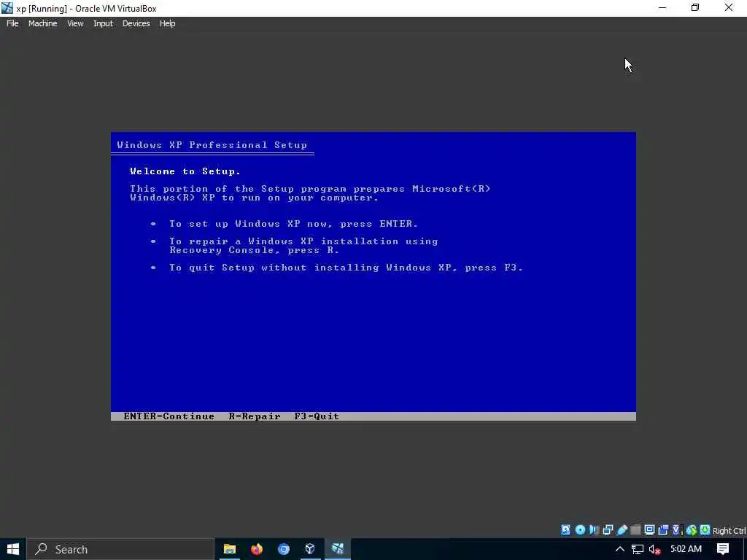Select the running xp VM taskbar icon

pos(338,549)
